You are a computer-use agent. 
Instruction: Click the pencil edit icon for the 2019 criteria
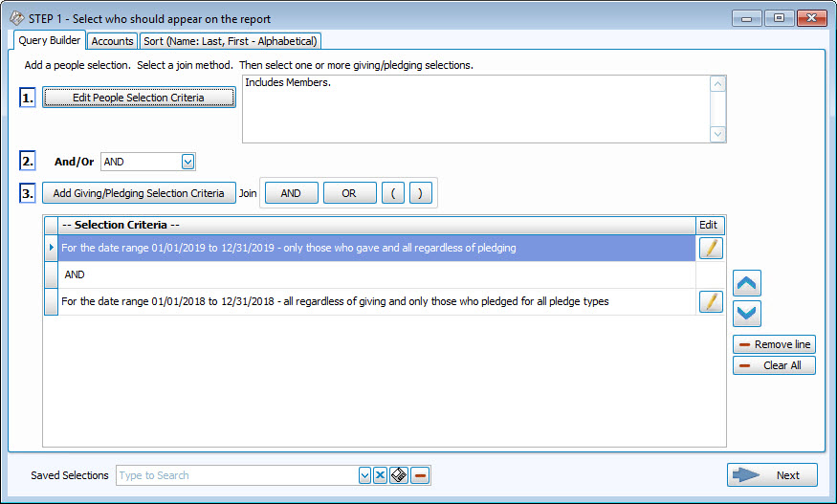click(710, 249)
